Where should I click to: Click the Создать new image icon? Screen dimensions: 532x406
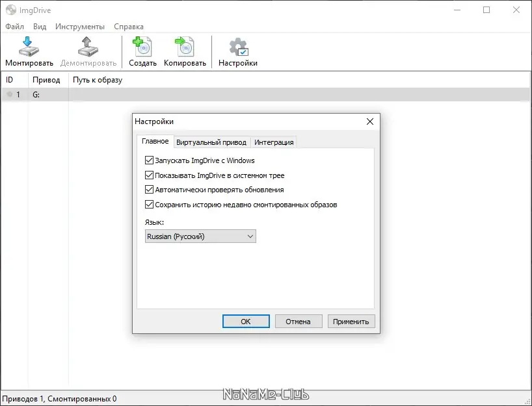pyautogui.click(x=142, y=47)
